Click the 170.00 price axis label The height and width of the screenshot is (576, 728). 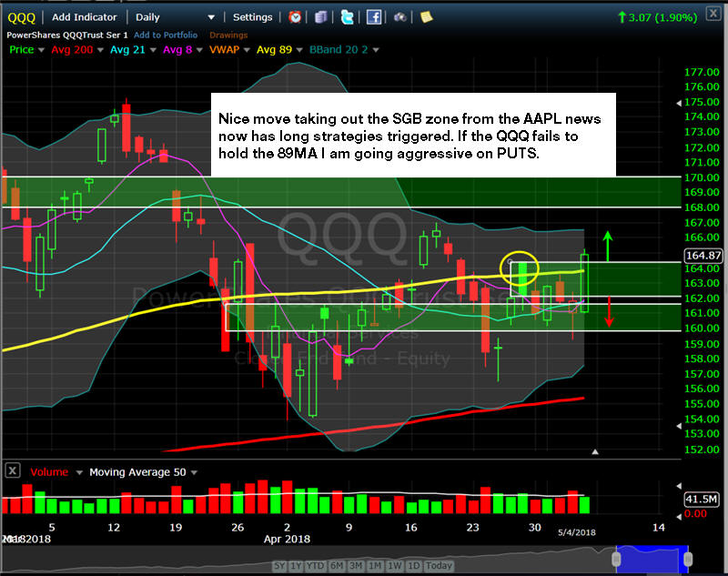[x=702, y=177]
